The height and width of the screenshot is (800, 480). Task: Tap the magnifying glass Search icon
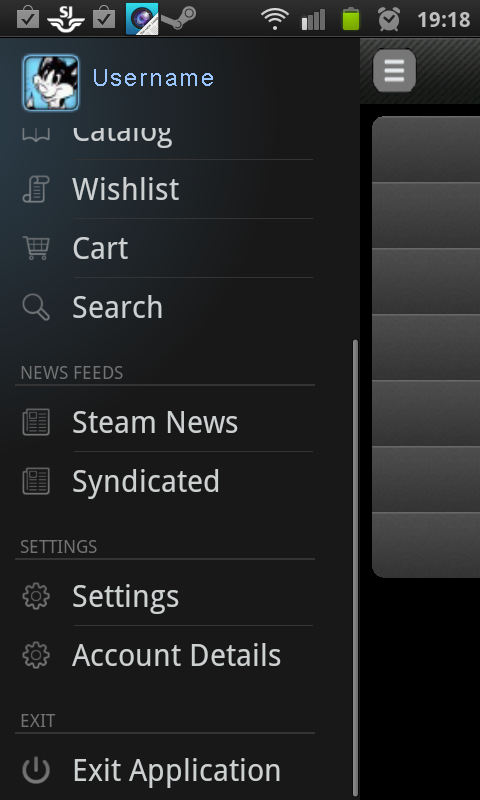tap(36, 307)
